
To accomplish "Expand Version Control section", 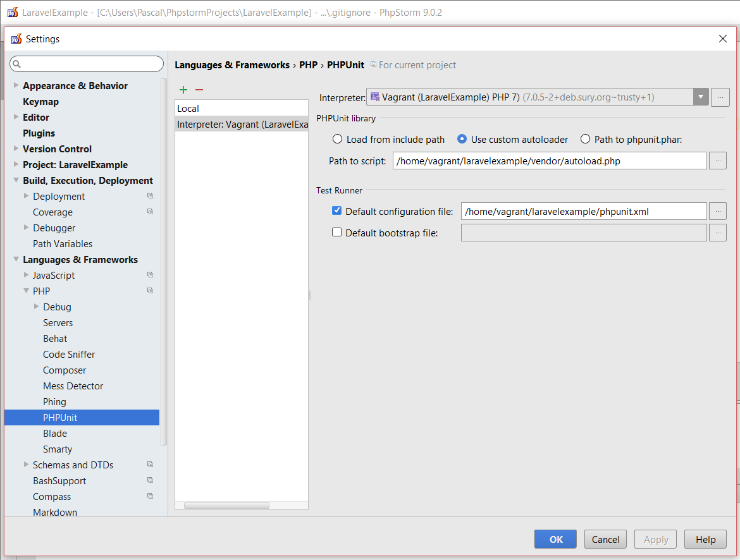I will click(x=16, y=149).
